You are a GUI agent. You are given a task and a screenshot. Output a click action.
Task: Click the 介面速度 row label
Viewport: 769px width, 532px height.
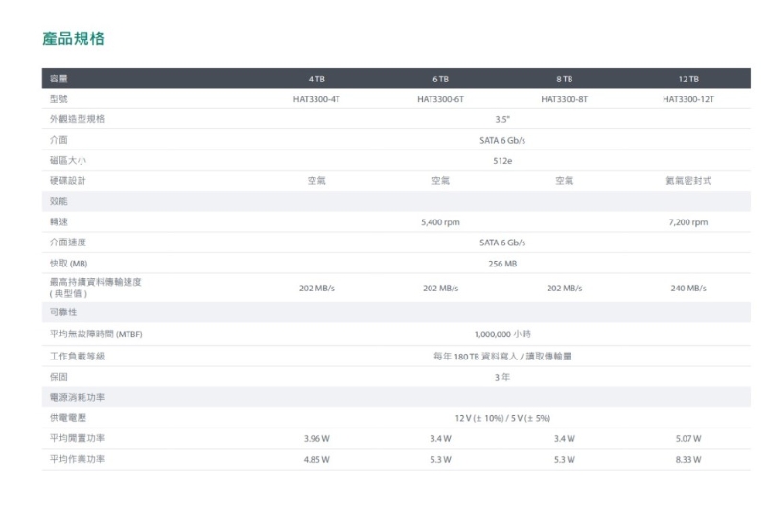tap(68, 243)
